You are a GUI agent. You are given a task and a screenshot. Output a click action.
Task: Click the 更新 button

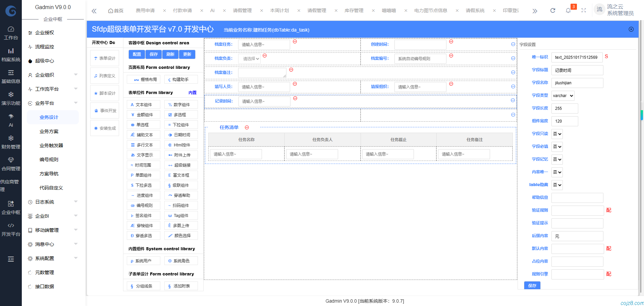tap(187, 54)
